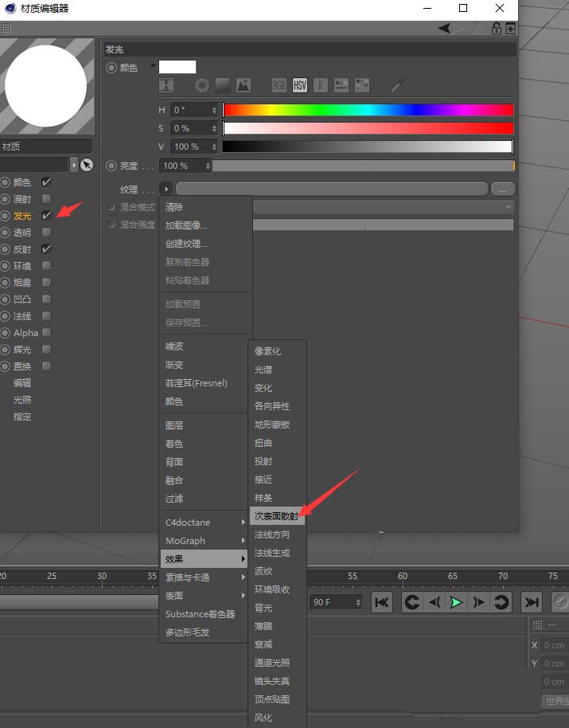This screenshot has width=569, height=728.
Task: Expand the arrow next to 颜色 label
Action: coord(153,66)
